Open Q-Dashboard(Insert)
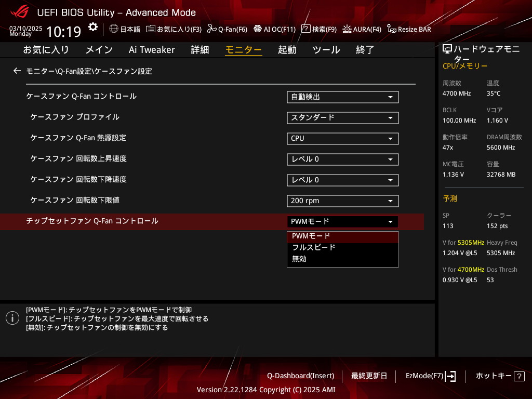The width and height of the screenshot is (532, 399). (300, 376)
